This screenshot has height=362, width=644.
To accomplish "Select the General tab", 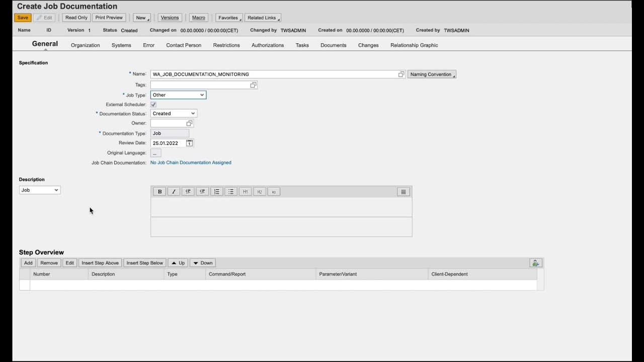I will (45, 44).
